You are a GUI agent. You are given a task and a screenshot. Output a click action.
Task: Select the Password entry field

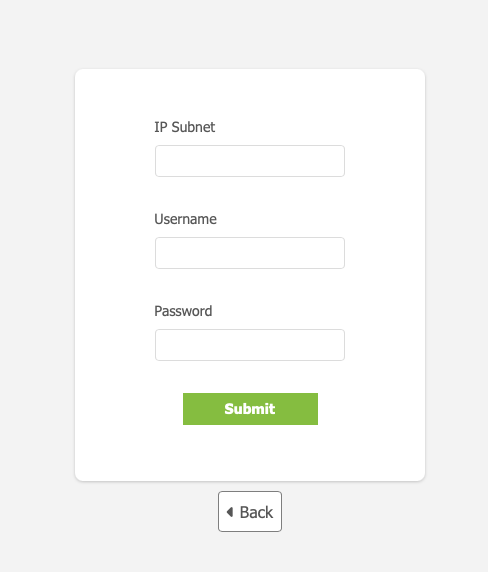pyautogui.click(x=250, y=345)
